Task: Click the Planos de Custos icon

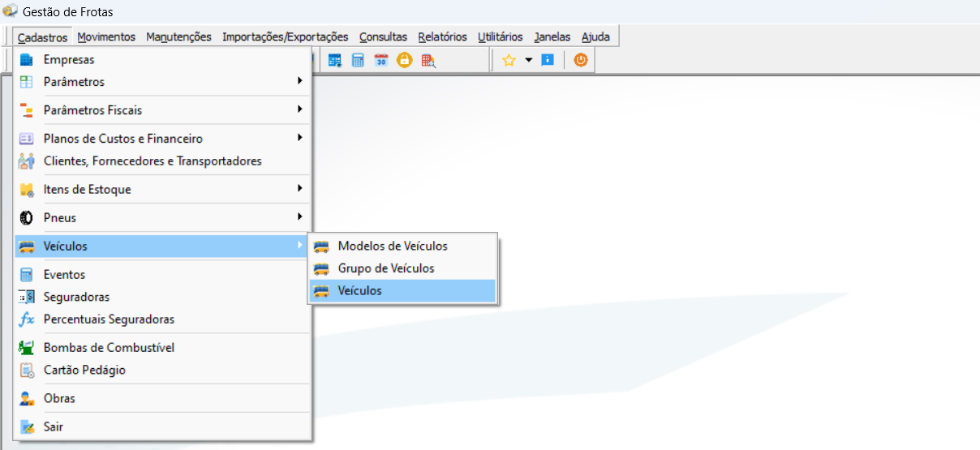Action: pyautogui.click(x=27, y=139)
